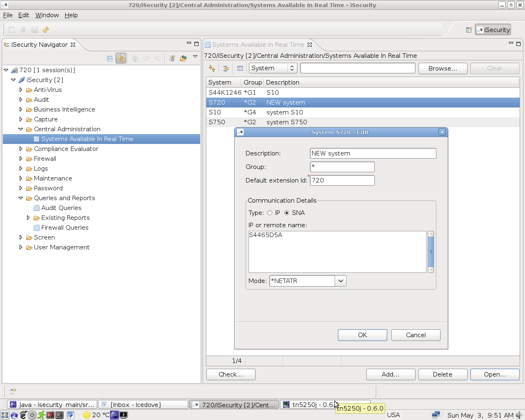Click the IP or remote name scrollbar
This screenshot has width=525, height=420.
pyautogui.click(x=431, y=252)
